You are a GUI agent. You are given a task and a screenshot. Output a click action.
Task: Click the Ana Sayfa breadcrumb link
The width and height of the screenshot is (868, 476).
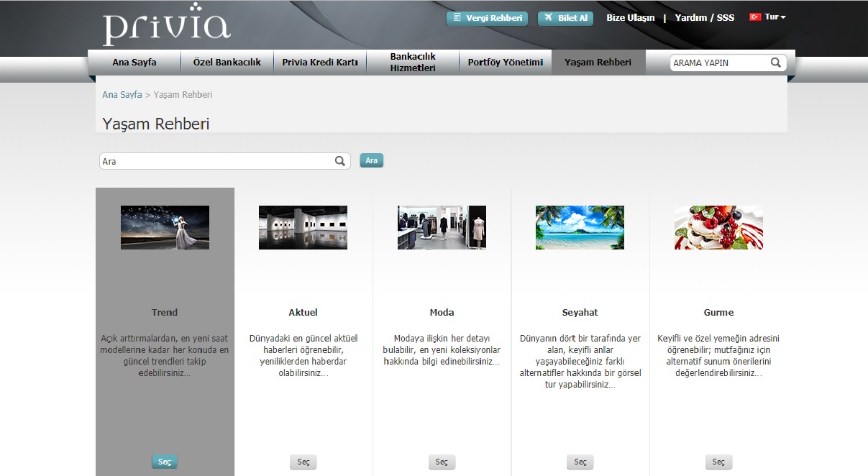(x=122, y=95)
